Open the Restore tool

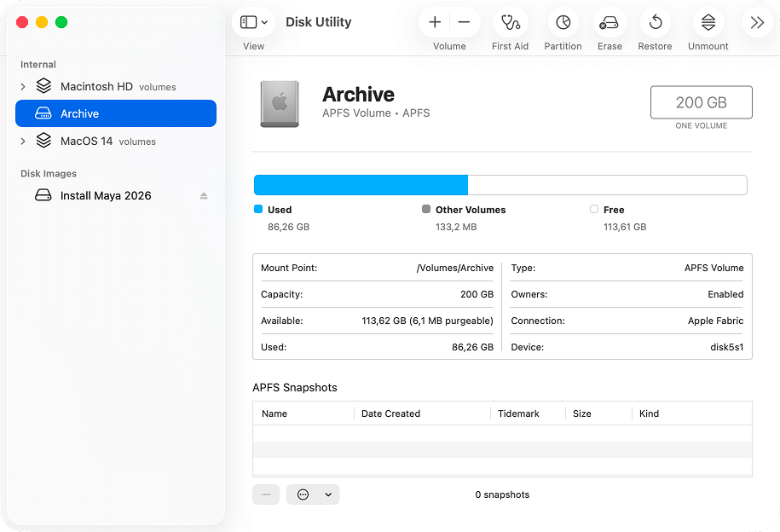pos(655,23)
